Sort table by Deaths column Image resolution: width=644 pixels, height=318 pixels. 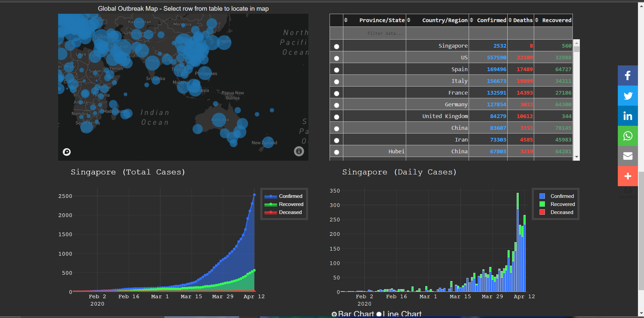tap(510, 20)
